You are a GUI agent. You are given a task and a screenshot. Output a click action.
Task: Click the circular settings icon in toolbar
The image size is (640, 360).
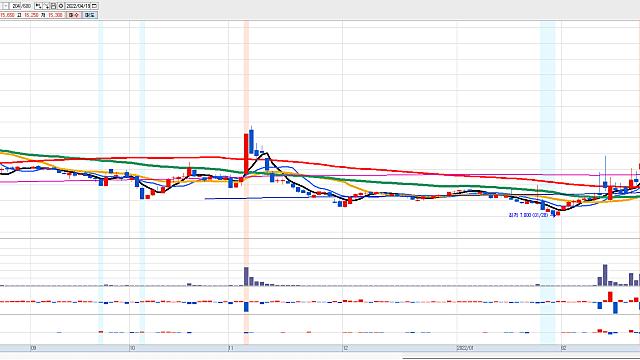61,6
